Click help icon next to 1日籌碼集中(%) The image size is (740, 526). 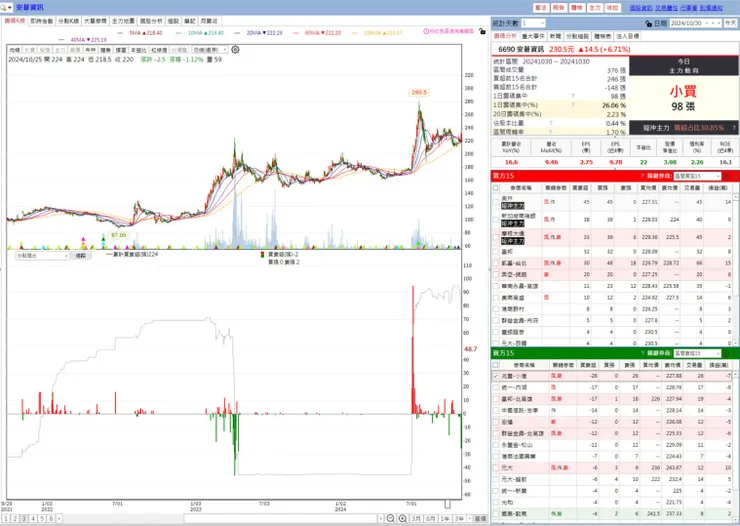(x=573, y=105)
